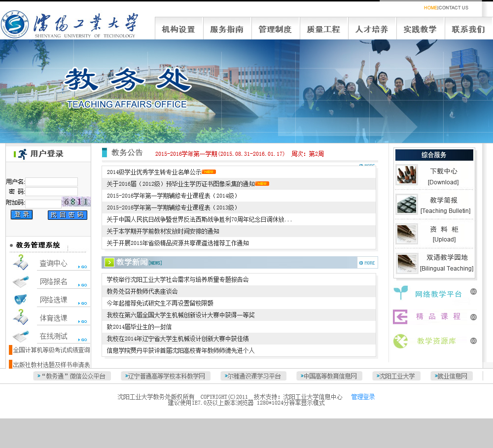Click the 找回密码 button
The image size is (493, 448).
pyautogui.click(x=68, y=215)
